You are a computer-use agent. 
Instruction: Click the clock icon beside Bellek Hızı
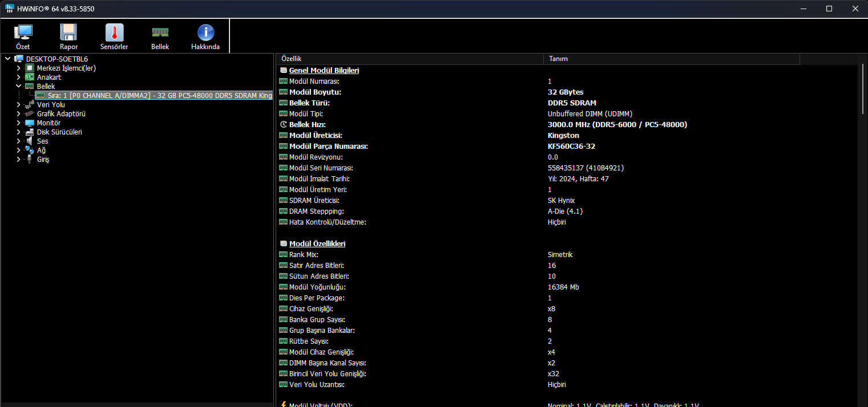click(x=284, y=124)
